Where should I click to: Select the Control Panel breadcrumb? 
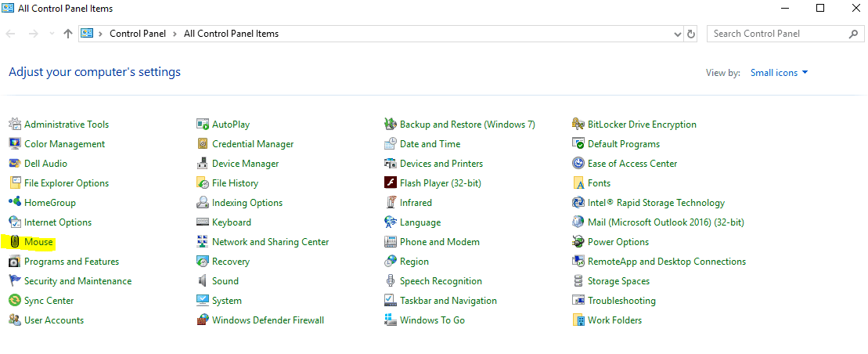pos(138,34)
